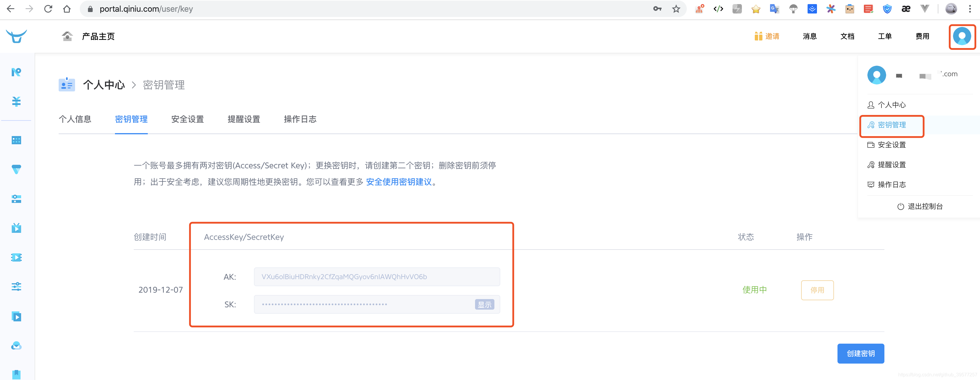
Task: Click the Chrome profile avatar
Action: 951,9
